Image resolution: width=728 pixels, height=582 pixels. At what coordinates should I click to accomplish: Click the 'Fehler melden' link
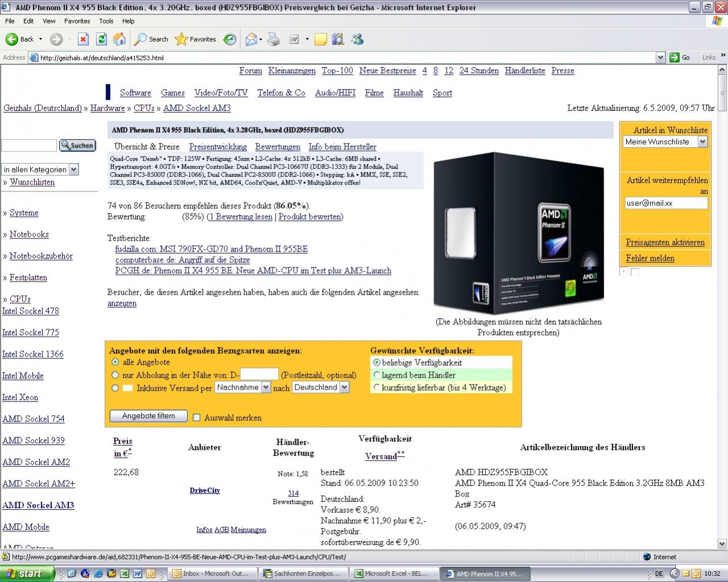(x=650, y=258)
